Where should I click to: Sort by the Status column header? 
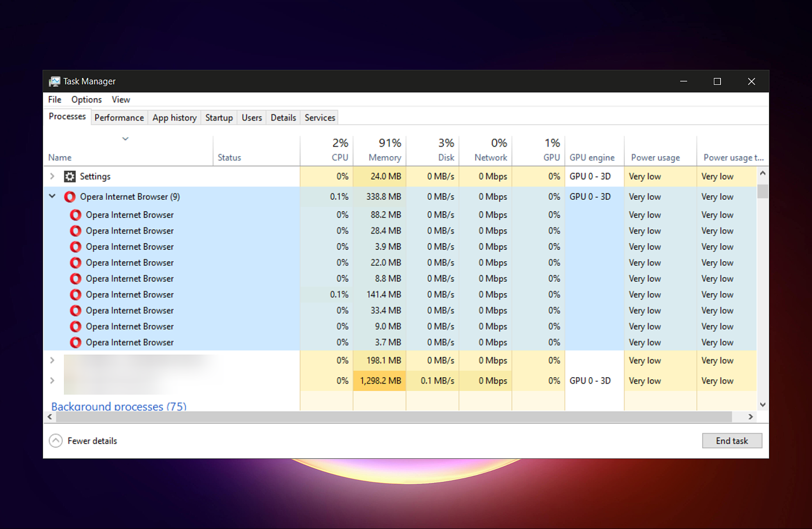point(257,151)
